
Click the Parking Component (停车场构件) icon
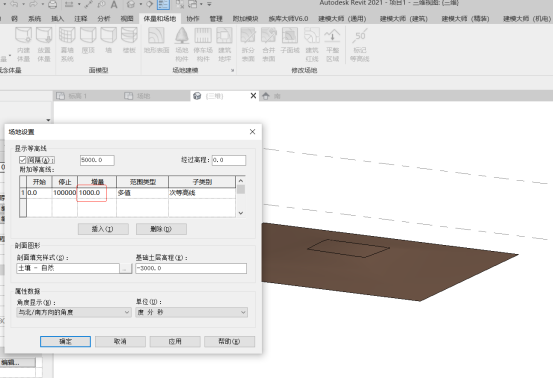pos(203,36)
